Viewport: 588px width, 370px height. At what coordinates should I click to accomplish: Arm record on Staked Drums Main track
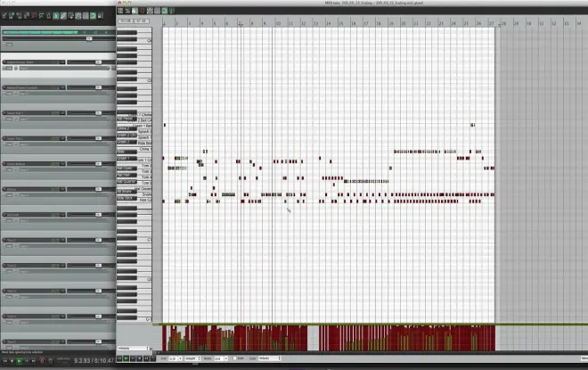pos(4,62)
